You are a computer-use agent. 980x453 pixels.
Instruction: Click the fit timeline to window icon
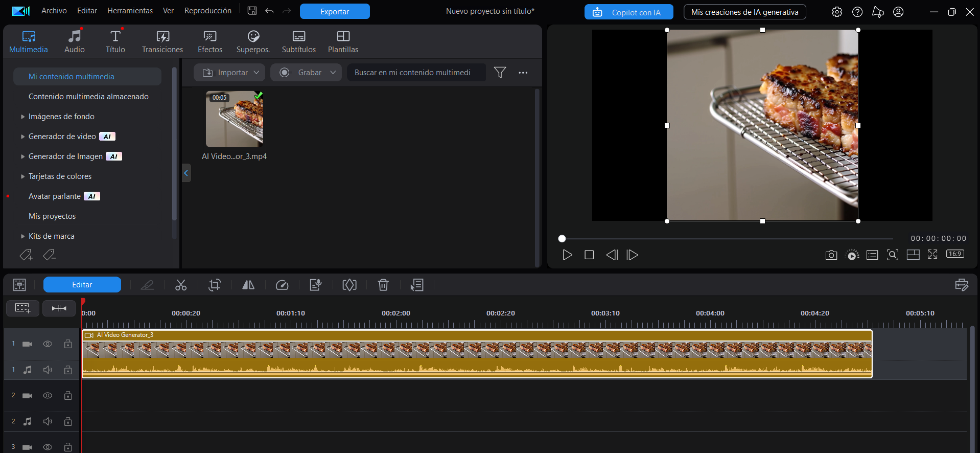(x=59, y=308)
